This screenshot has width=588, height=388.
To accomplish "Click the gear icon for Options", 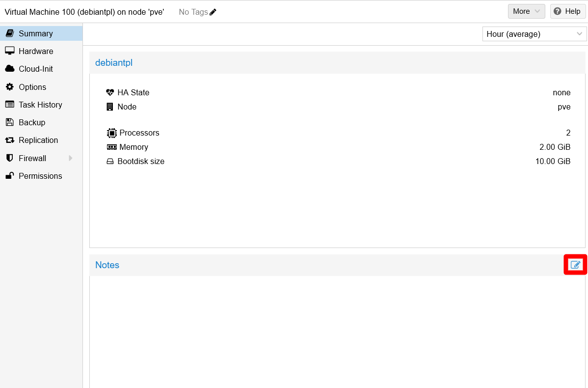I will (9, 86).
